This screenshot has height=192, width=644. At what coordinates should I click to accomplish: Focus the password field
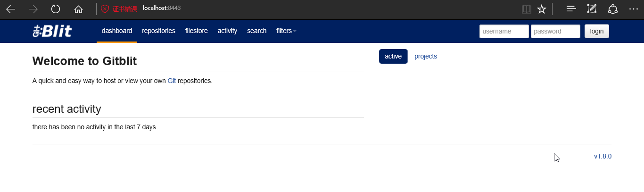pyautogui.click(x=555, y=31)
